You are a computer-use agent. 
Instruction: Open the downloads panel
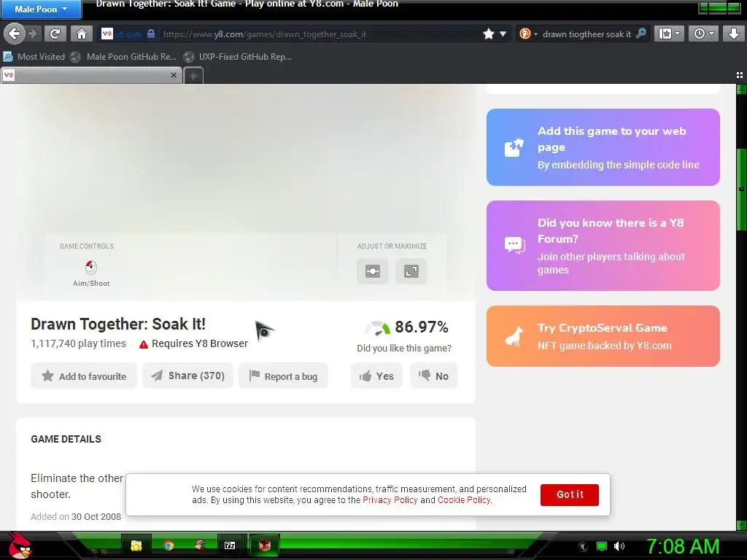733,34
